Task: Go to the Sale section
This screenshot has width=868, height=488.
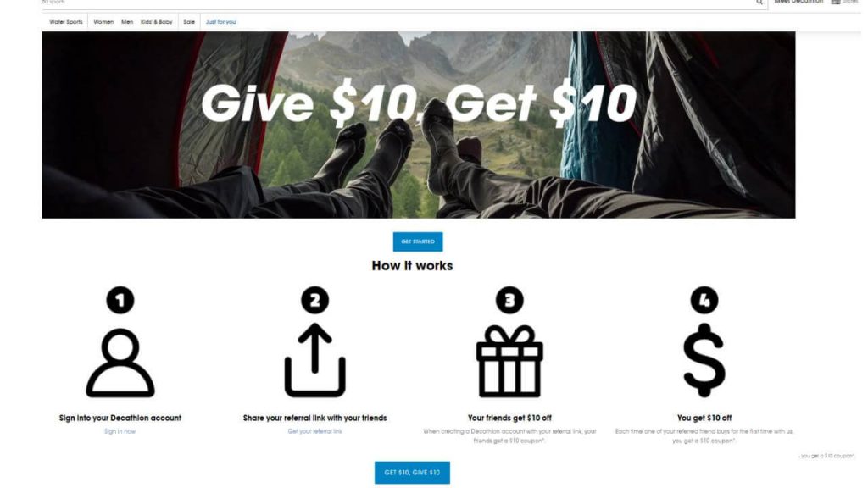Action: pos(189,22)
